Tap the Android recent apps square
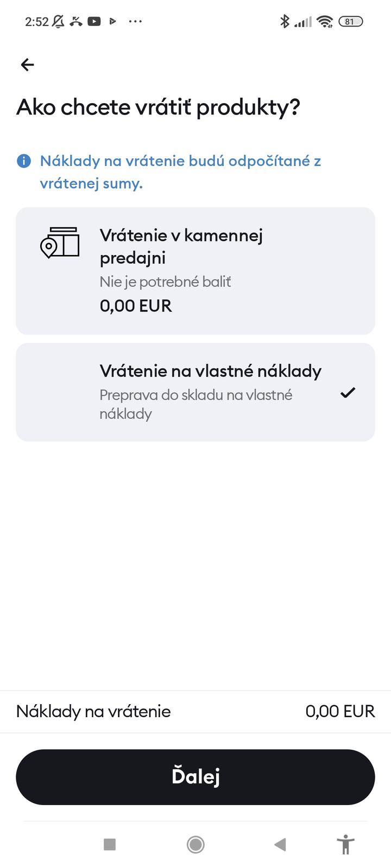This screenshot has height=868, width=391. point(110,844)
